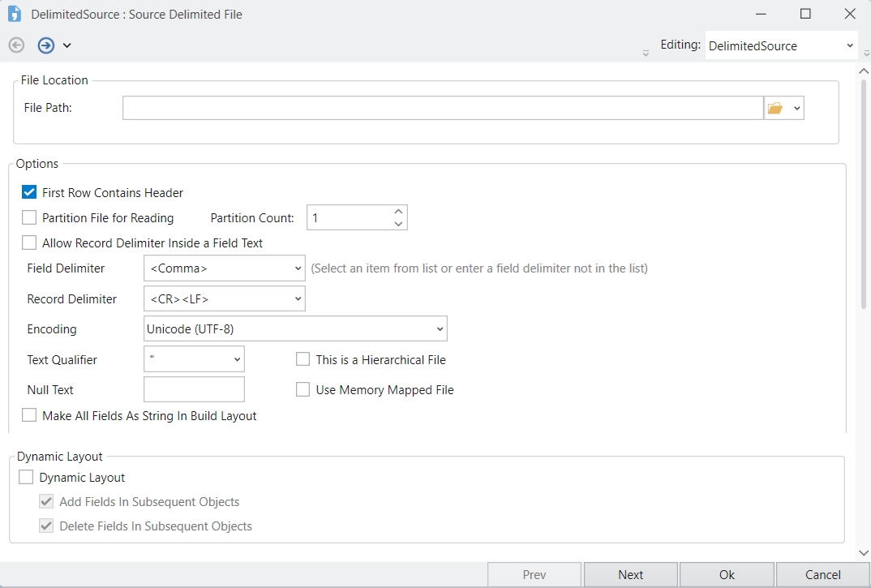Click the forward navigation arrow icon
Image resolution: width=871 pixels, height=588 pixels.
click(x=46, y=45)
